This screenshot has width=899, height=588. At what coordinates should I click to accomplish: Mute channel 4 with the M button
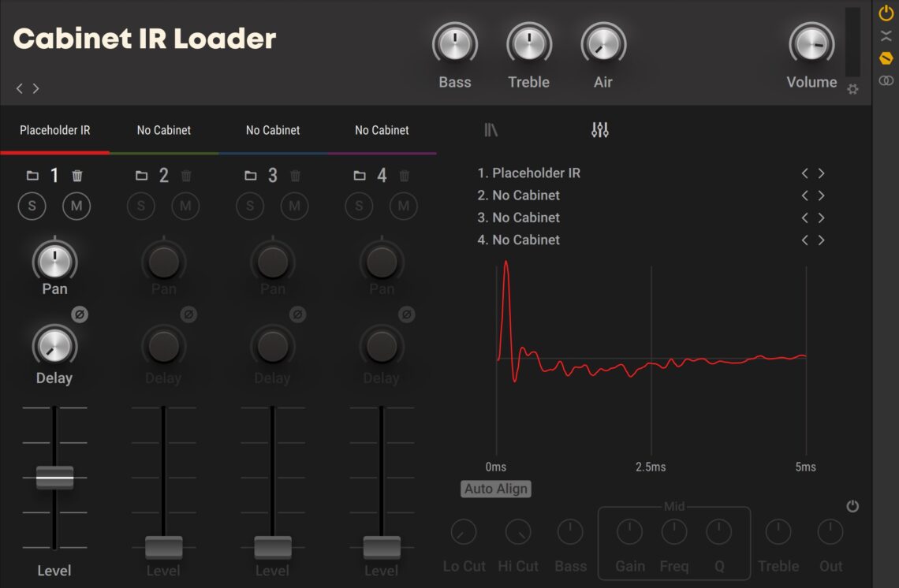(404, 206)
